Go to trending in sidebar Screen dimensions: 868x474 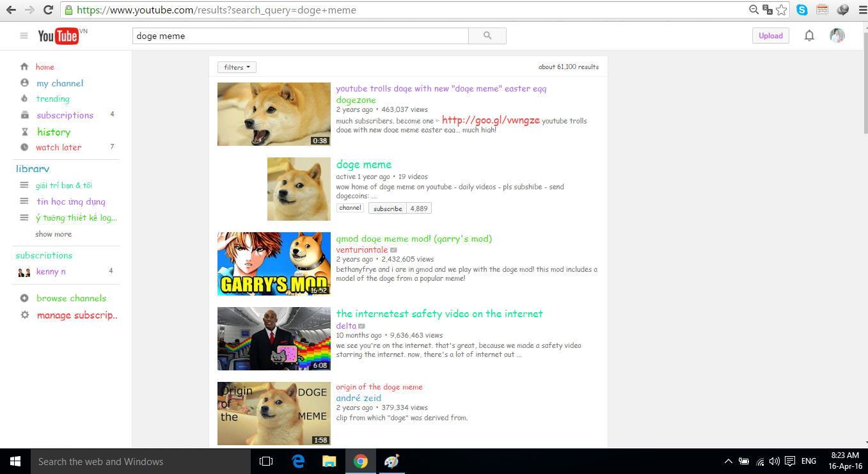coord(52,99)
